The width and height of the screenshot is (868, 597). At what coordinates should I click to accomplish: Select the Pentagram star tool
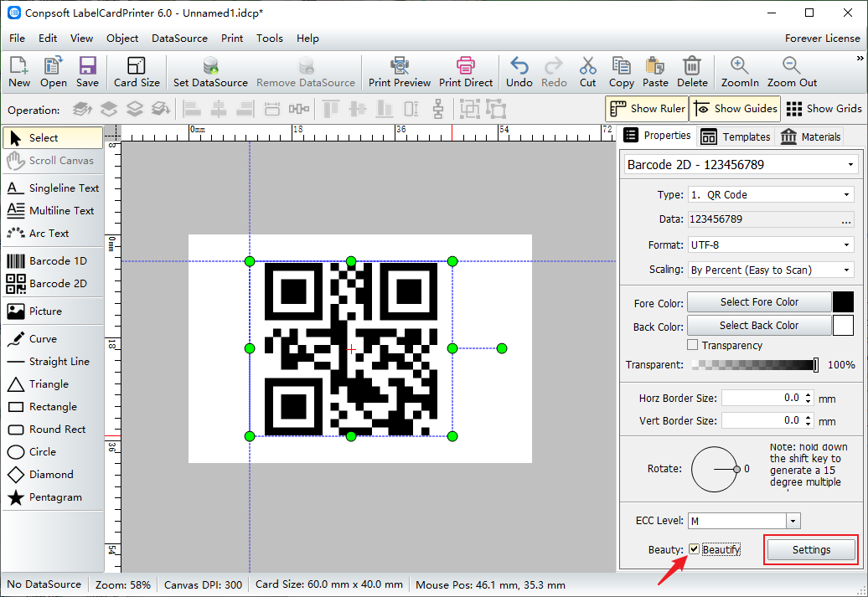click(x=53, y=497)
